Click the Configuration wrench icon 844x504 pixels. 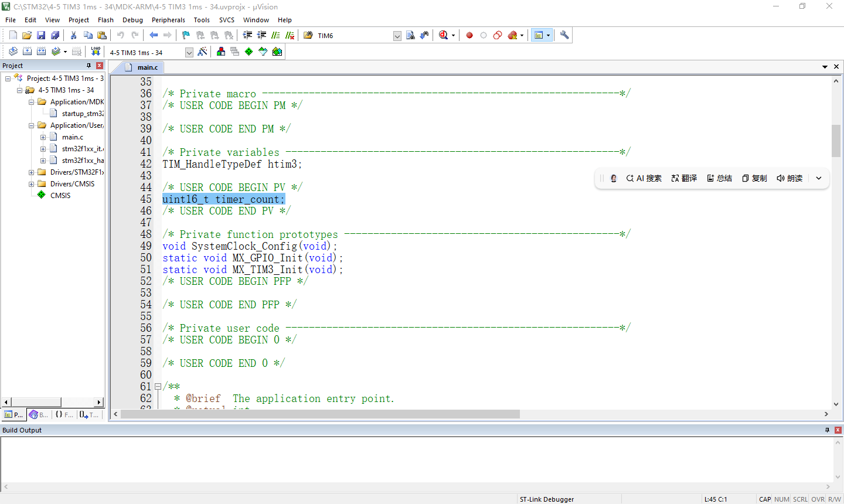[564, 35]
